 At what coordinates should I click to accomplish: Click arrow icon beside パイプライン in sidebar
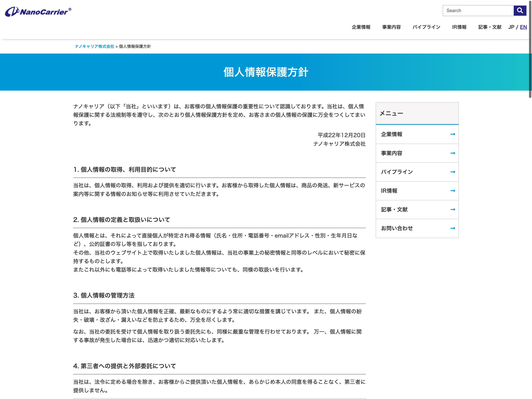(453, 172)
